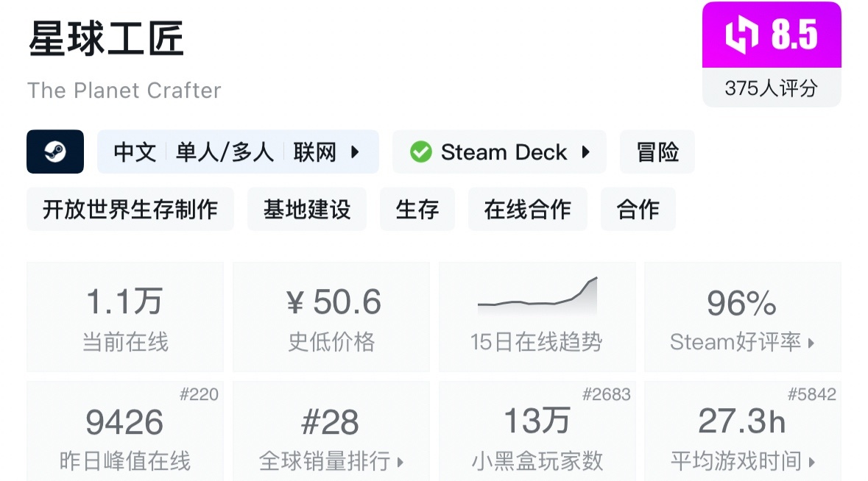Click the online trend progress graph
This screenshot has height=481, width=868.
point(537,294)
